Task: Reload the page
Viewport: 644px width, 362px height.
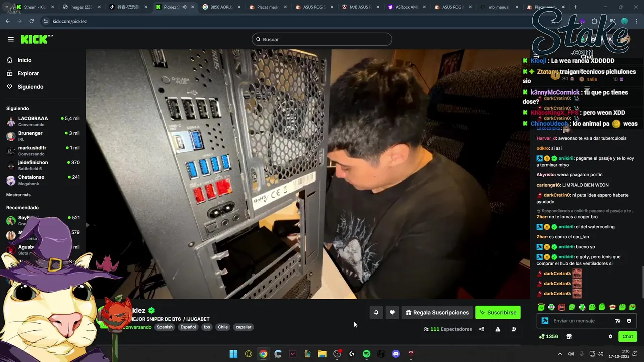Action: tap(31, 21)
